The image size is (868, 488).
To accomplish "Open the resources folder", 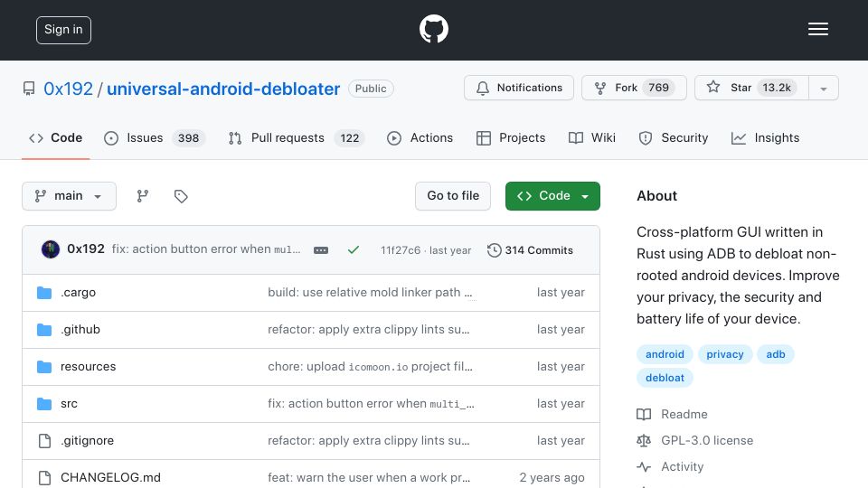I will [x=88, y=366].
